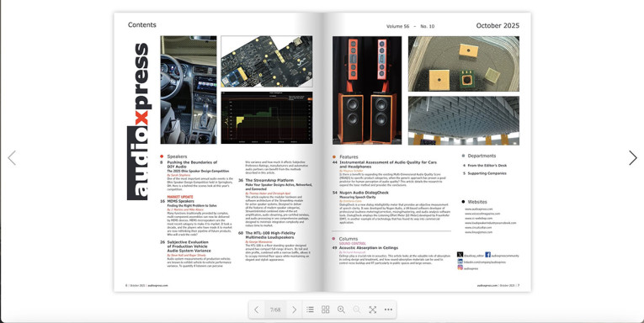Click the 'October 2025' issue date

pos(498,25)
